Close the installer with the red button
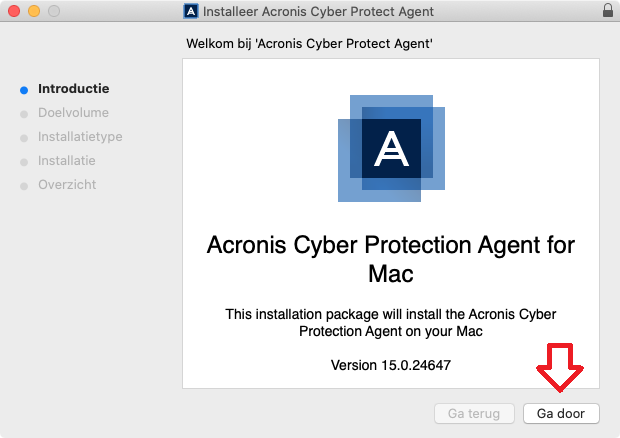Image resolution: width=620 pixels, height=438 pixels. [14, 11]
